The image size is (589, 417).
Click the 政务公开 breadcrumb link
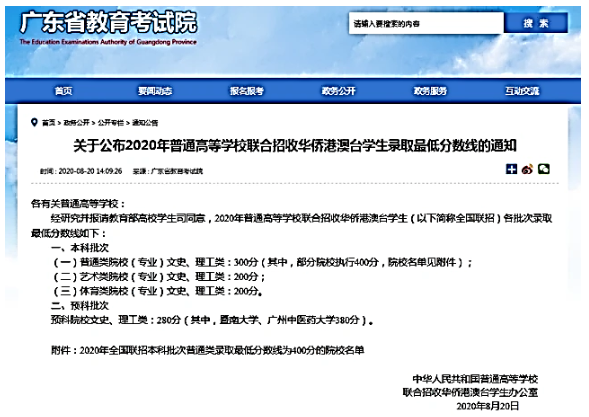pyautogui.click(x=77, y=123)
